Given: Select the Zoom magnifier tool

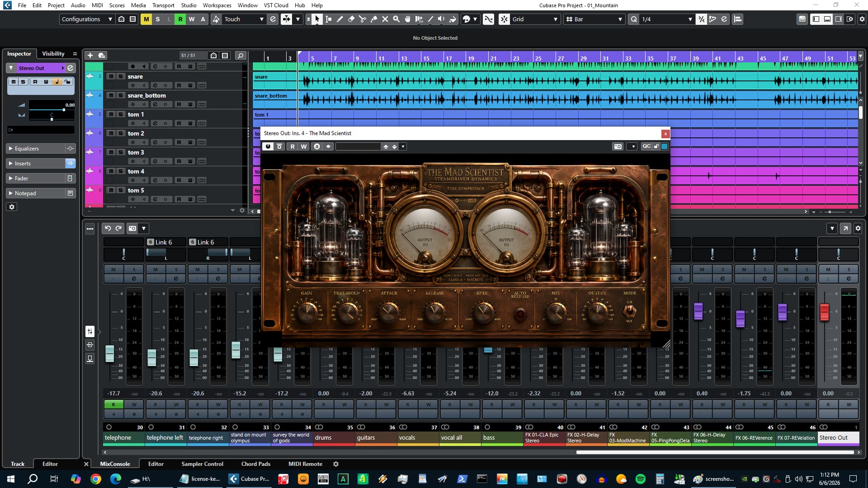Looking at the screenshot, I should (x=396, y=19).
